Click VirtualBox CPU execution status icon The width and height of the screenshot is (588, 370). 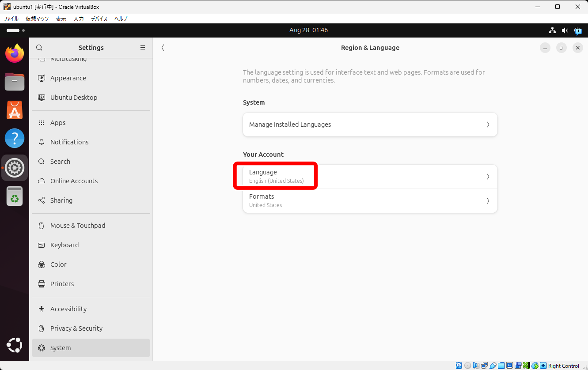tap(527, 366)
